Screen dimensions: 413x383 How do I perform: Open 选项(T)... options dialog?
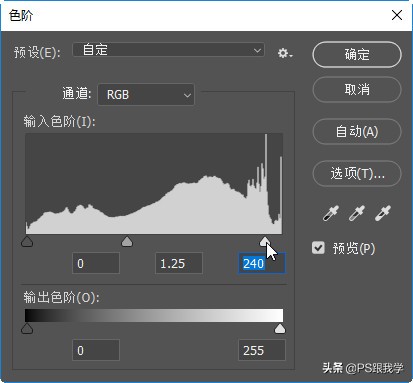(357, 174)
